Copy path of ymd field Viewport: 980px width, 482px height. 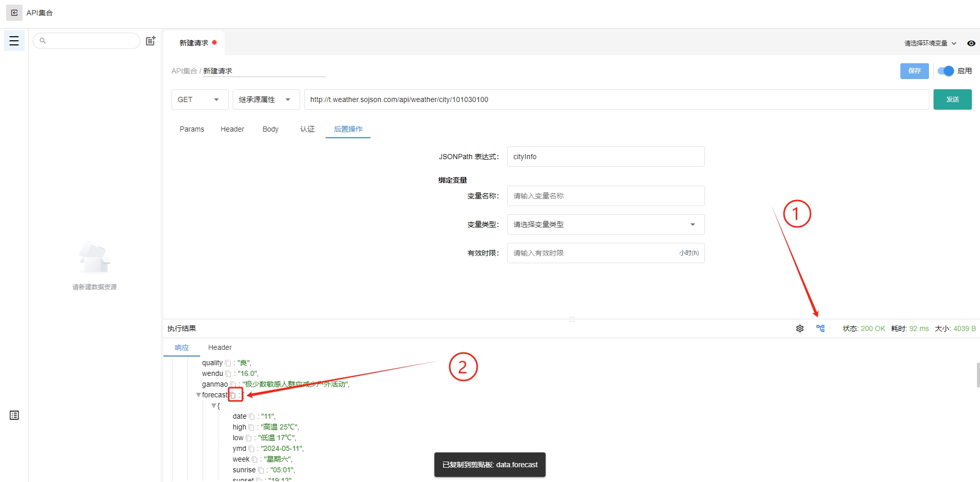[251, 449]
